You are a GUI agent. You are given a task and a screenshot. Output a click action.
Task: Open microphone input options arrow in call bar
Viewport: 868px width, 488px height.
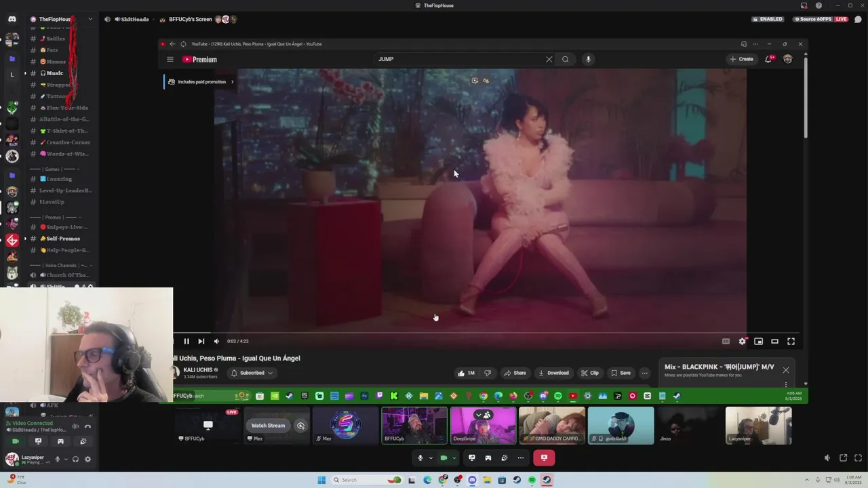pyautogui.click(x=430, y=458)
